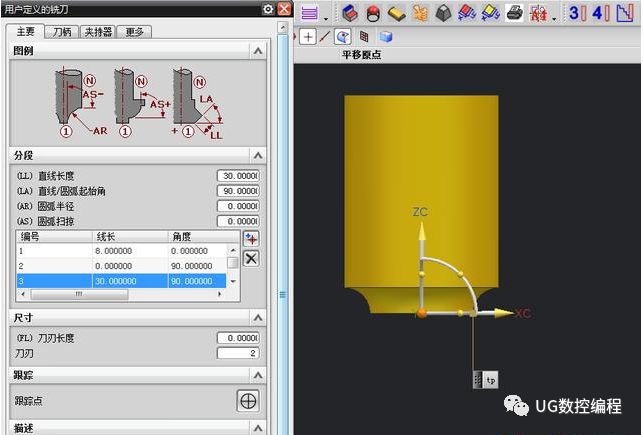The width and height of the screenshot is (643, 435).
Task: Click the add new segment icon
Action: [x=251, y=239]
